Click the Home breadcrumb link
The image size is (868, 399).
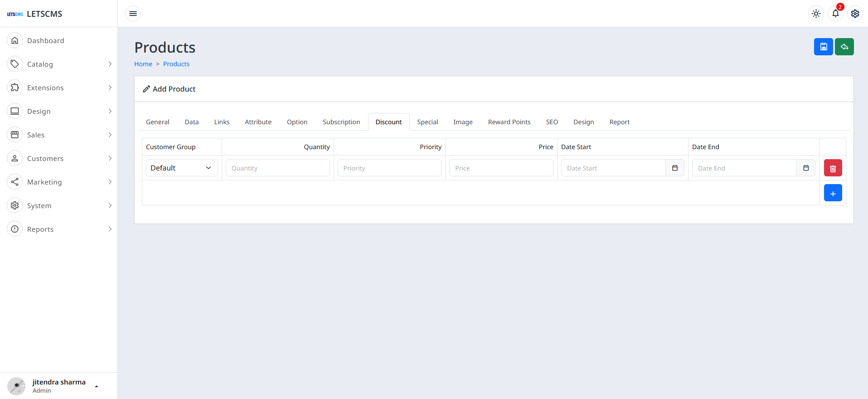[143, 64]
